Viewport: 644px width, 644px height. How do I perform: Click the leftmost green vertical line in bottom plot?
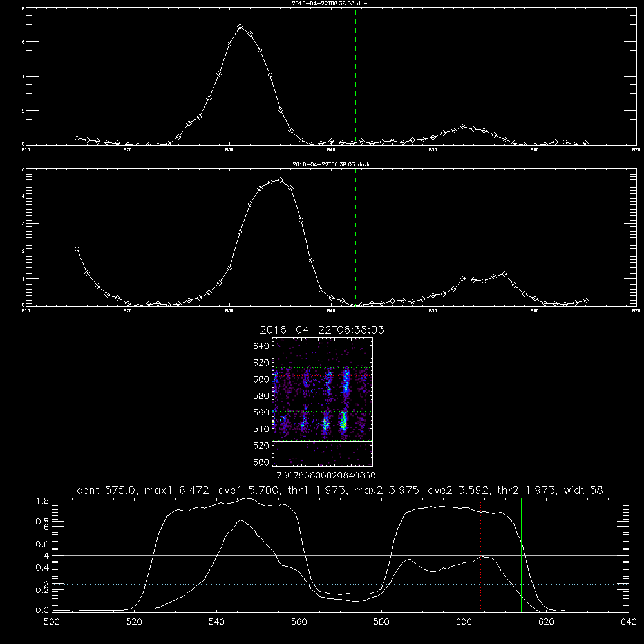(x=156, y=555)
